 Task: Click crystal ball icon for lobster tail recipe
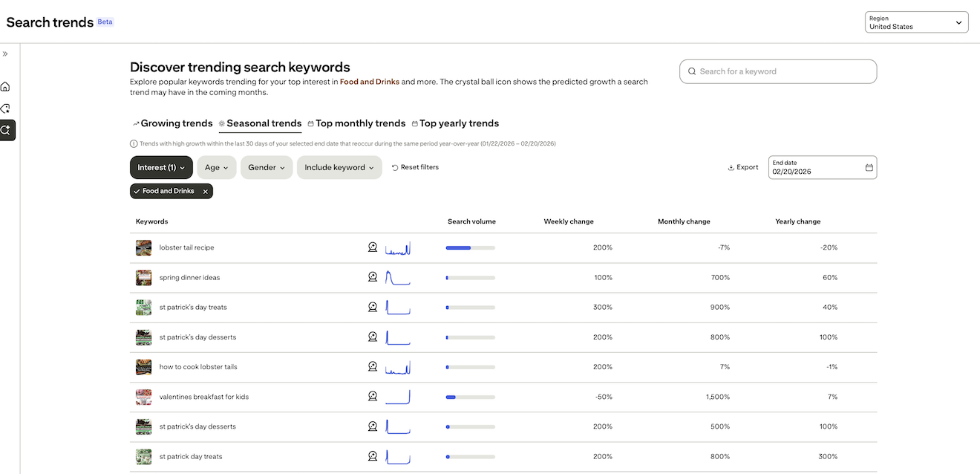click(373, 247)
